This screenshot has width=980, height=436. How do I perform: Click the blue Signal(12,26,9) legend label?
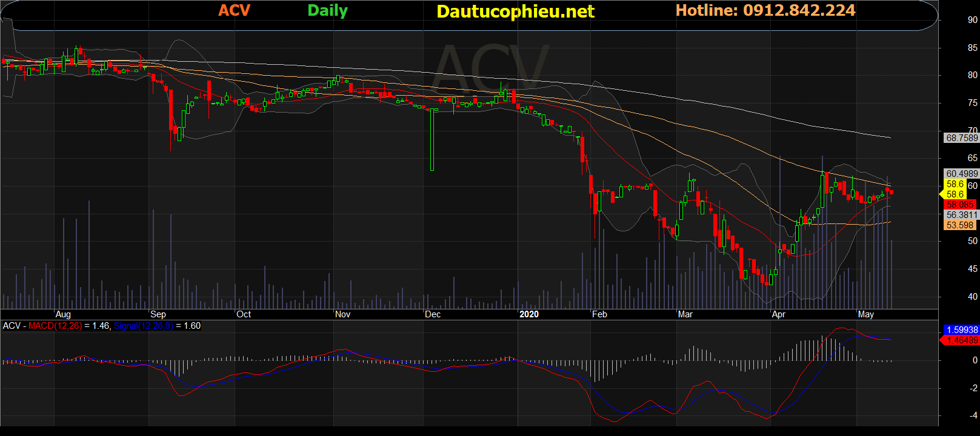pos(143,326)
